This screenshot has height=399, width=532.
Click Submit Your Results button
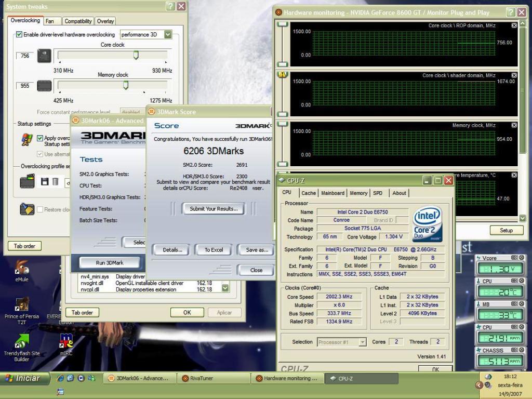(214, 209)
